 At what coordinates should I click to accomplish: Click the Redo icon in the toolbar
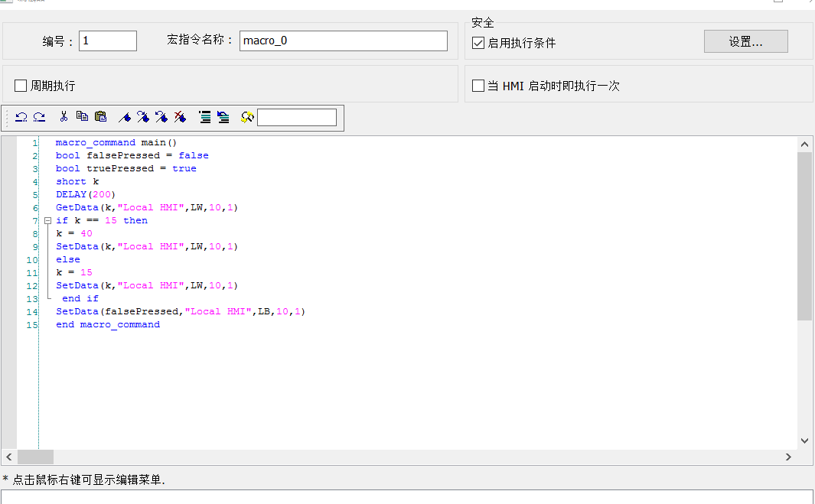[39, 117]
